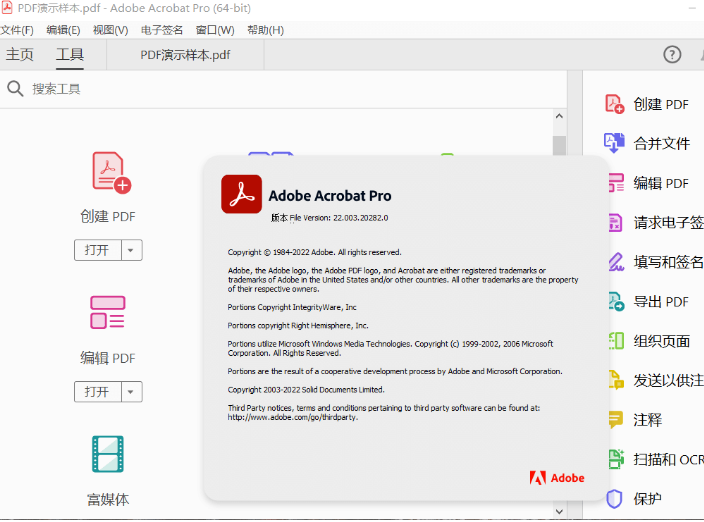Viewport: 704px width, 522px height.
Task: Click the 创建 PDF label in tools grid
Action: [x=108, y=216]
